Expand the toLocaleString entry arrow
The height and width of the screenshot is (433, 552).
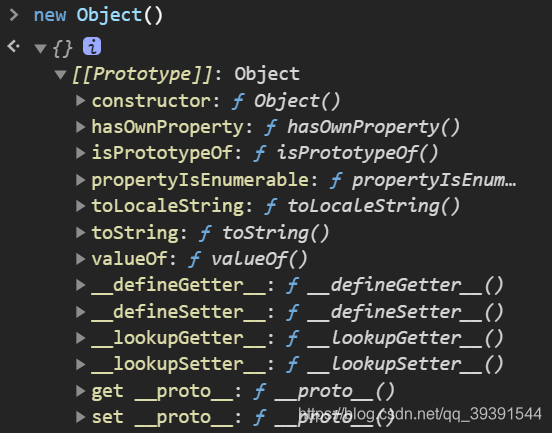tap(81, 206)
